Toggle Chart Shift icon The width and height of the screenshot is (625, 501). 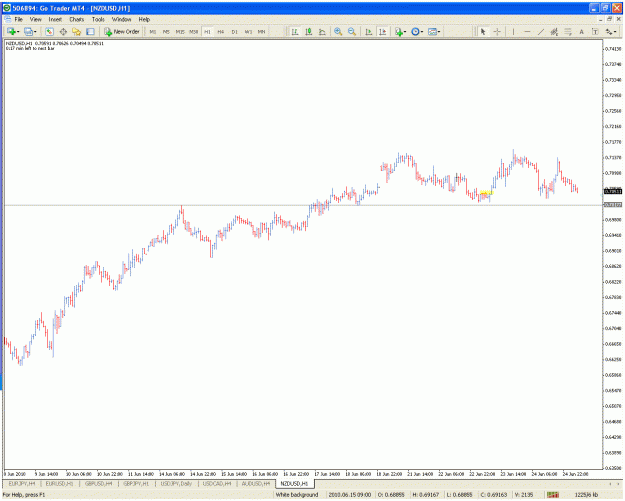[x=382, y=31]
